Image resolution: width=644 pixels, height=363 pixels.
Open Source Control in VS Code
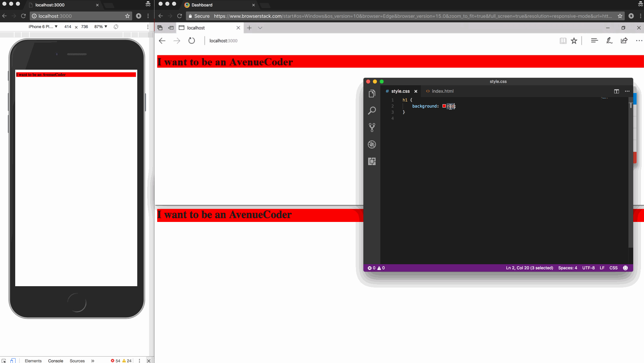(372, 127)
